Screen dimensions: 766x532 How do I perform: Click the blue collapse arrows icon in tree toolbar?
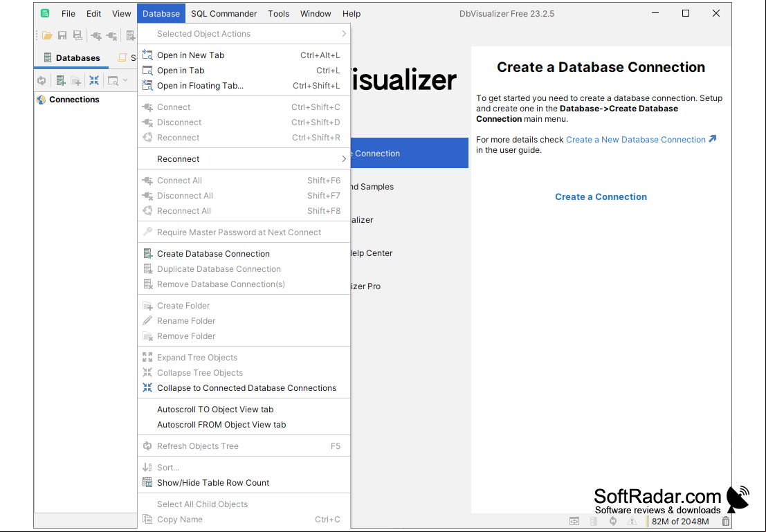click(94, 80)
